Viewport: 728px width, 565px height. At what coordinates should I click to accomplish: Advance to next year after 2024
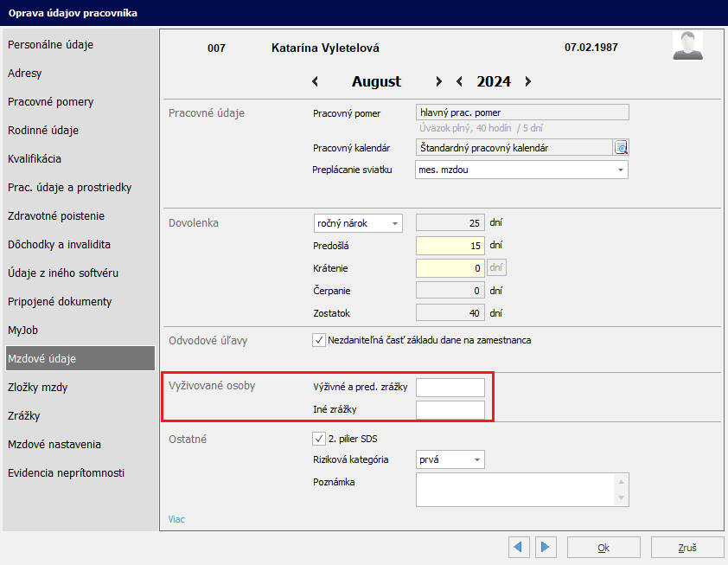tap(527, 82)
